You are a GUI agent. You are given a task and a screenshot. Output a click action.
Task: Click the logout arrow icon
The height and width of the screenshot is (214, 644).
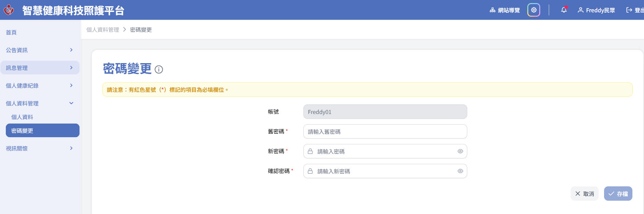coord(629,10)
